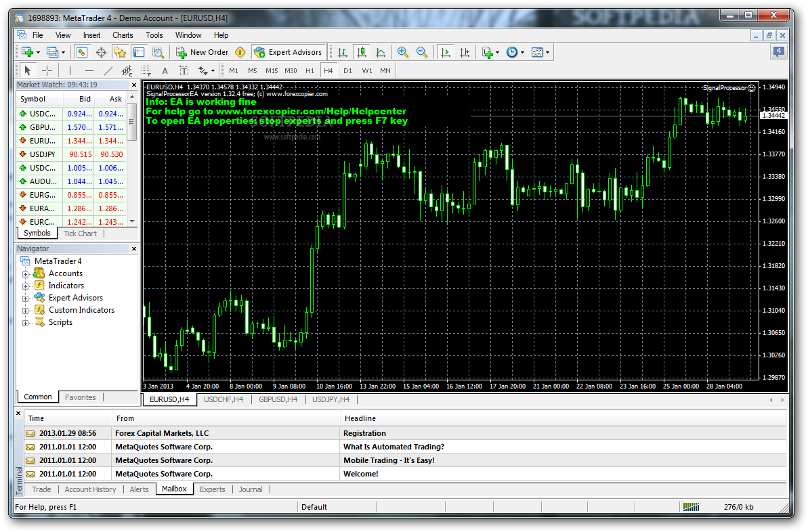808x532 pixels.
Task: Open the community notifications bubble showing 4
Action: coord(779,51)
